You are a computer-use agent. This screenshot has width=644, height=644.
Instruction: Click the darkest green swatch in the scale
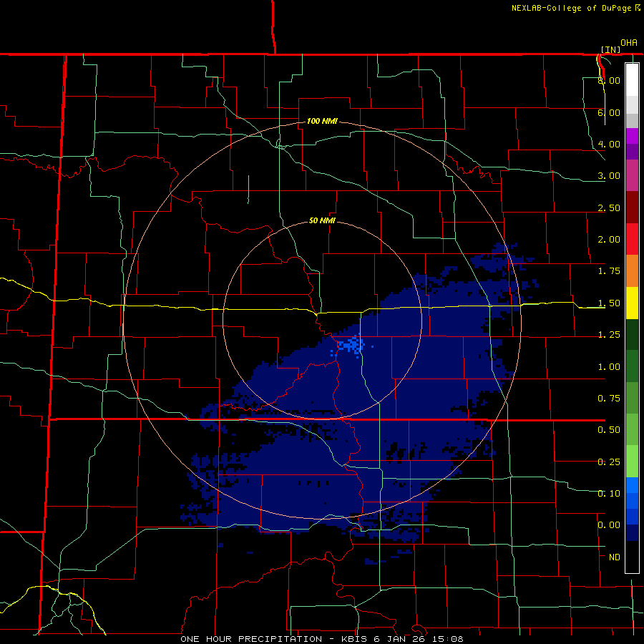click(632, 335)
